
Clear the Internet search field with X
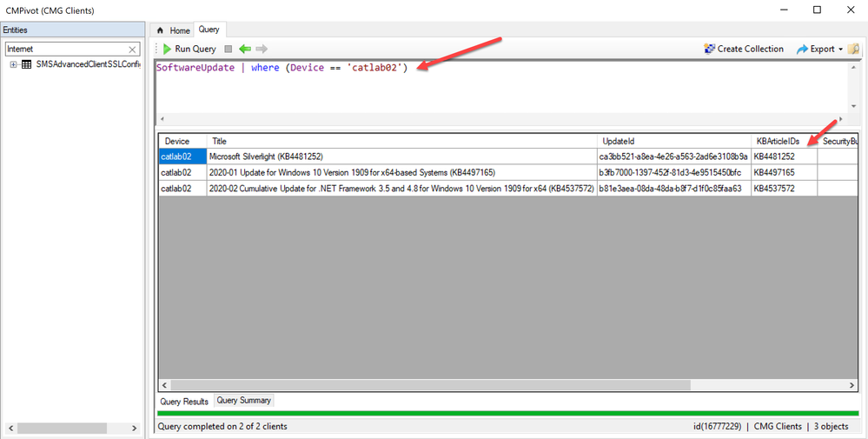(x=132, y=50)
